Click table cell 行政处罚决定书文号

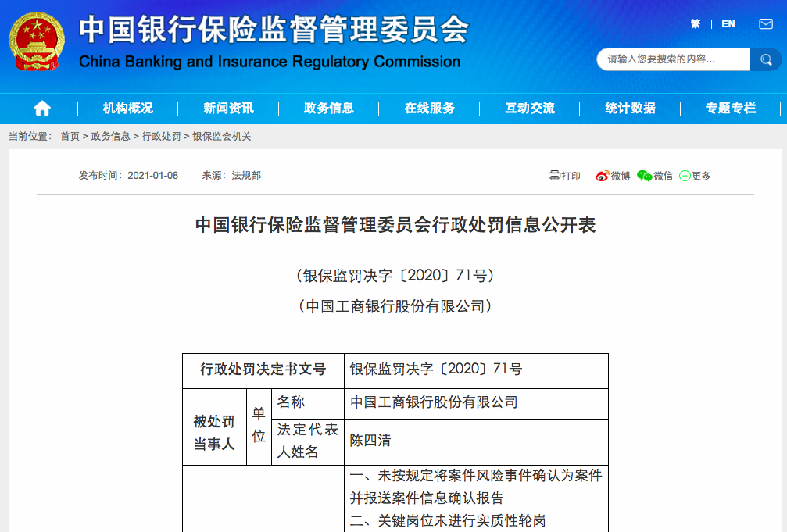tap(263, 370)
